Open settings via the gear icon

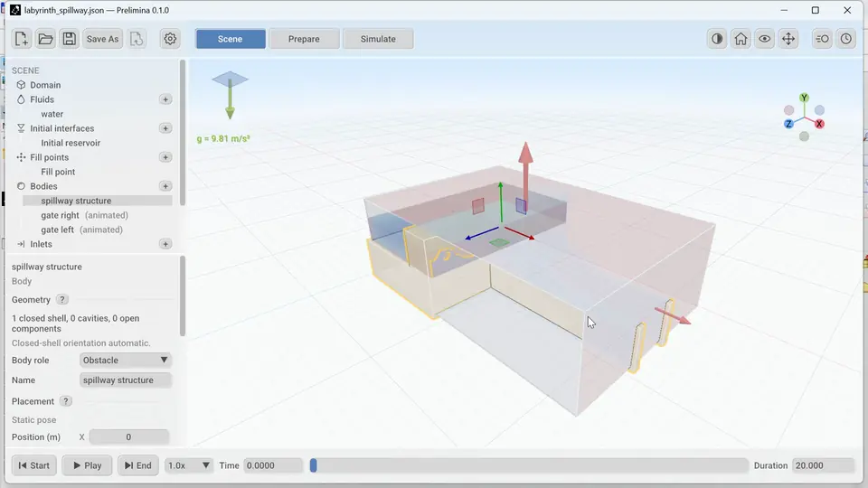[x=170, y=39]
